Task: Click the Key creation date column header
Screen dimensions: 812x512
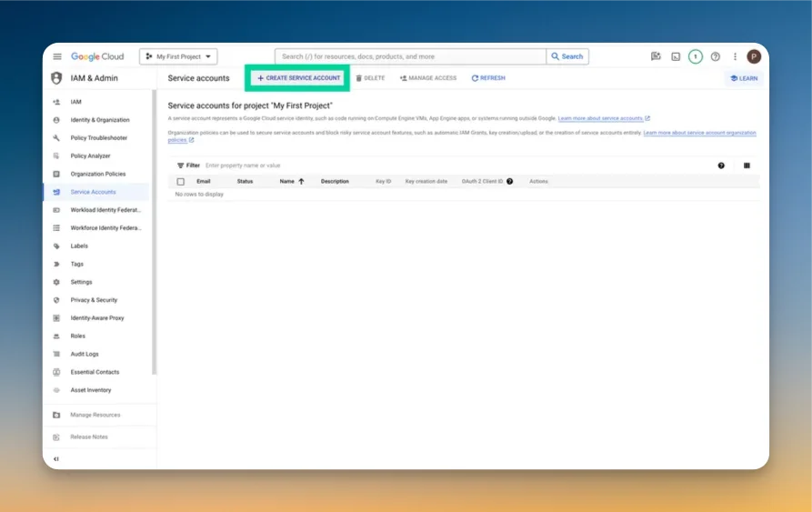Action: click(426, 182)
